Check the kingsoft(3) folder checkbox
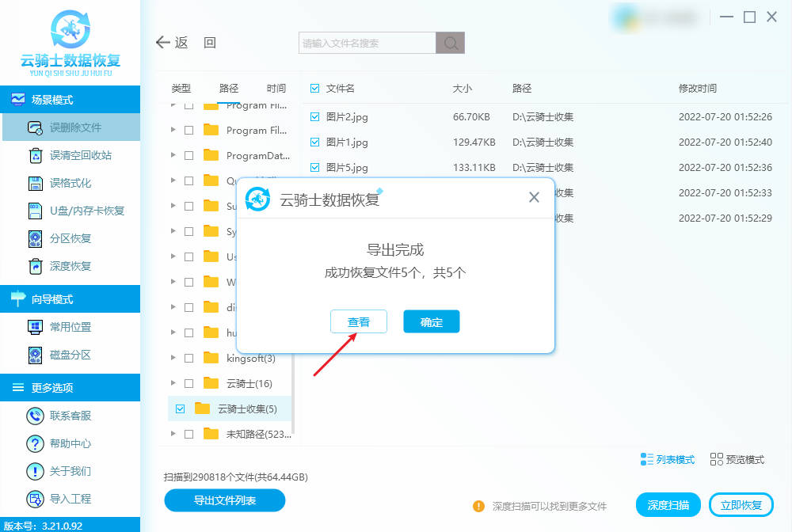Viewport: 792px width, 532px height. (x=189, y=359)
